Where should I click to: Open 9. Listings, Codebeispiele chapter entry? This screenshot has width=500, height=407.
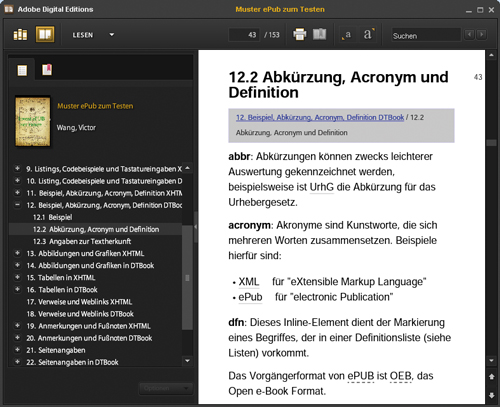pyautogui.click(x=104, y=169)
